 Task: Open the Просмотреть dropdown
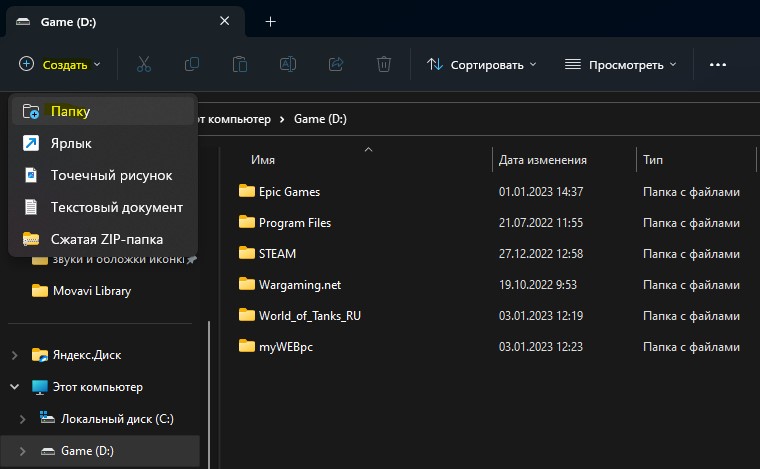coord(620,64)
